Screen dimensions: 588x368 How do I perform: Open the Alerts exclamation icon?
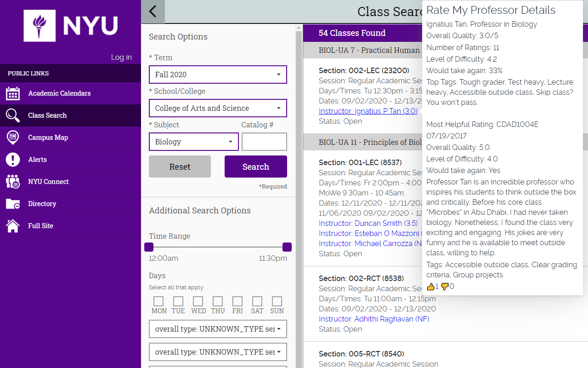pyautogui.click(x=13, y=160)
